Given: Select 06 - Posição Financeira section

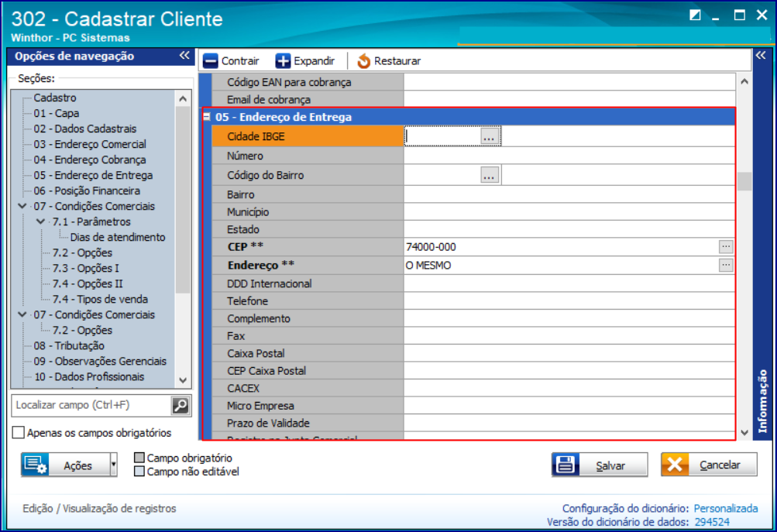Looking at the screenshot, I should tap(87, 190).
